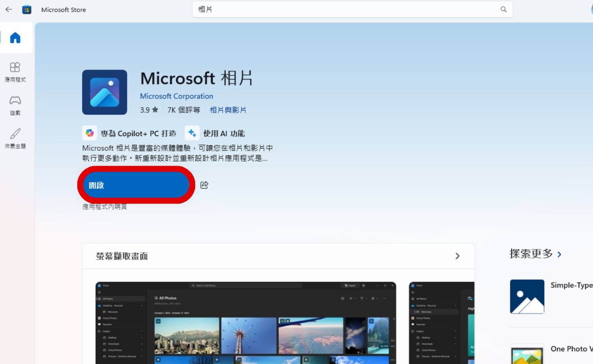Share the app with the share icon

click(204, 185)
